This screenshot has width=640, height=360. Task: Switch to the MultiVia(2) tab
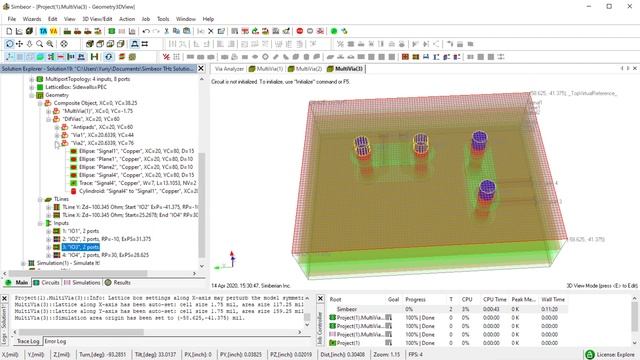[305, 69]
